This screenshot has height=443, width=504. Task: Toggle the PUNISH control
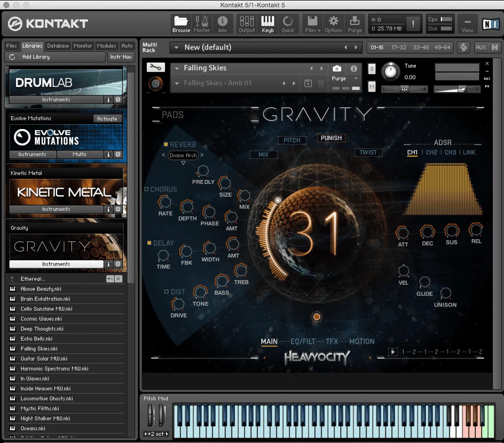tap(331, 138)
